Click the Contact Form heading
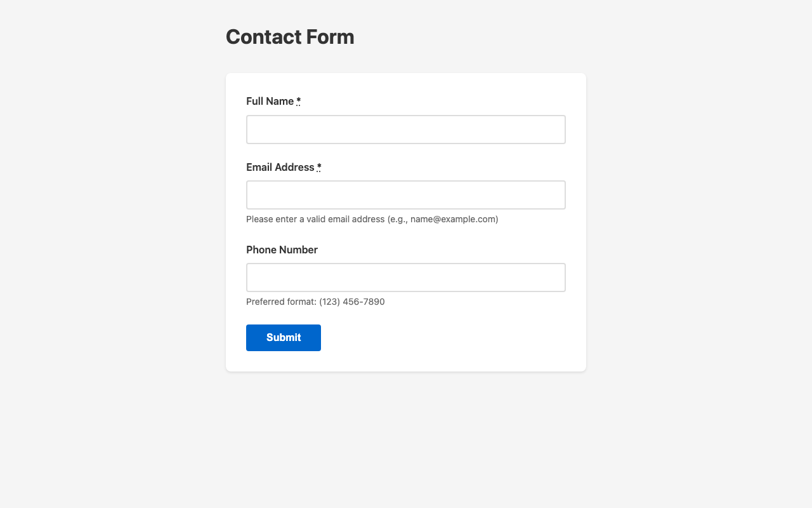The image size is (812, 508). coord(290,37)
